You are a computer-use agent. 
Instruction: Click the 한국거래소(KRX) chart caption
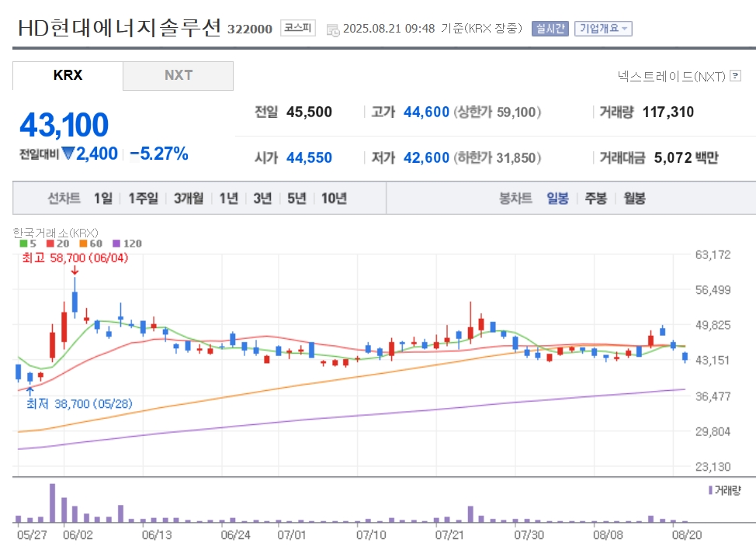pos(55,233)
